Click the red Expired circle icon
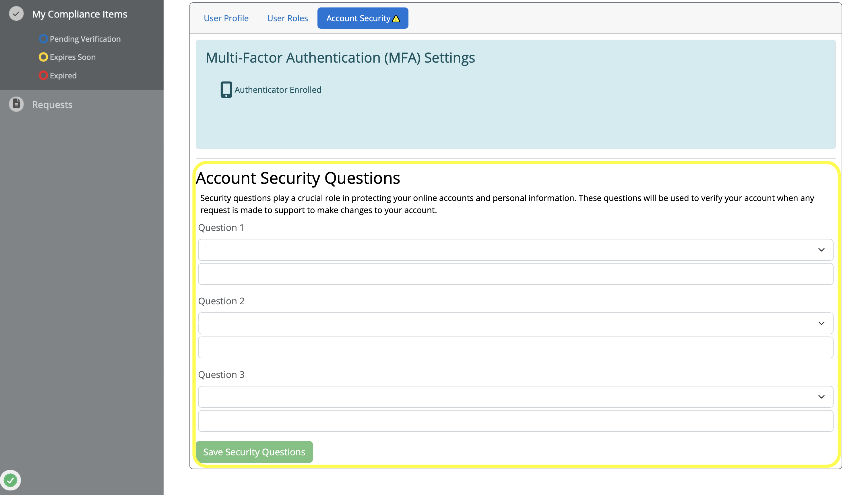Image resolution: width=868 pixels, height=495 pixels. coord(43,76)
